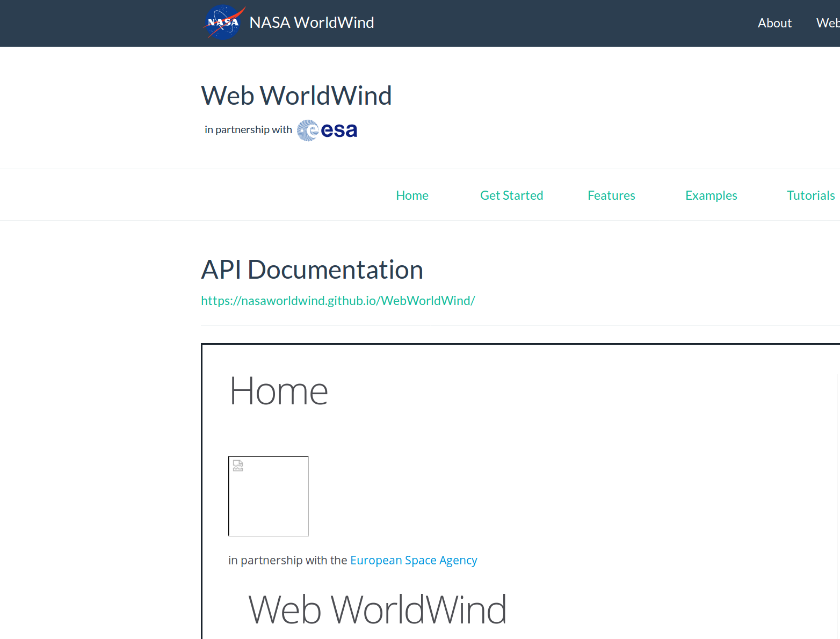The height and width of the screenshot is (639, 840).
Task: Go to the Home tab
Action: point(412,195)
